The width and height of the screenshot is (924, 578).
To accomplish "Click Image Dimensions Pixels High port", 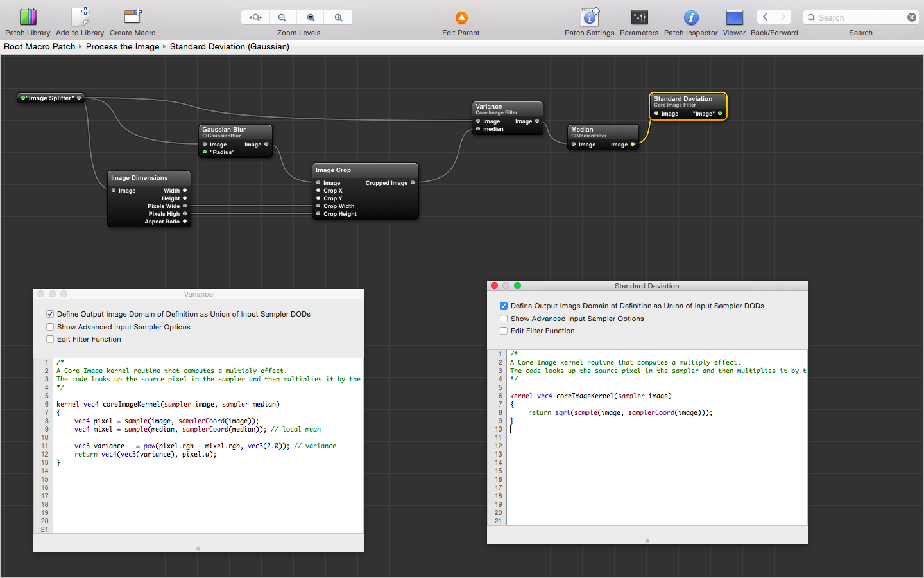I will coord(185,214).
